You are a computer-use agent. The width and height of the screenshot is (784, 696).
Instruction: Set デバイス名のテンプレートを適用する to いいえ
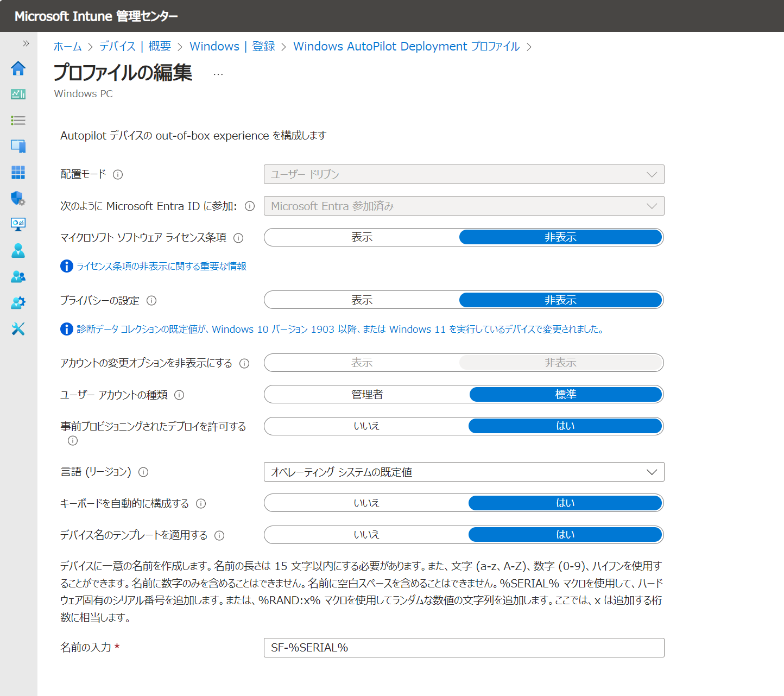click(x=366, y=535)
